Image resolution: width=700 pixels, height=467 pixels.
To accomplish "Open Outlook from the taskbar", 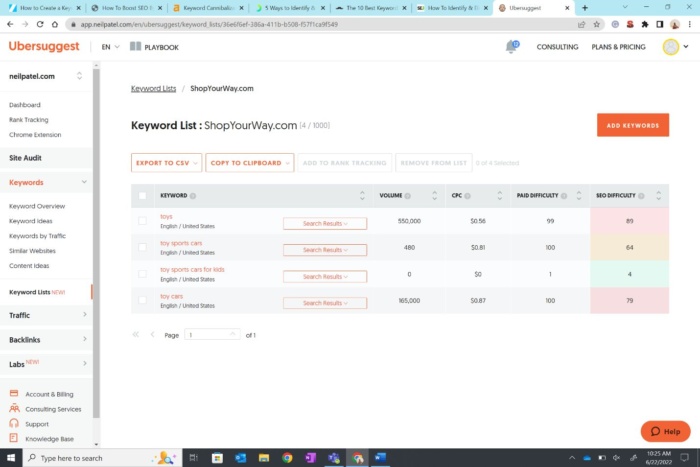I will 241,458.
